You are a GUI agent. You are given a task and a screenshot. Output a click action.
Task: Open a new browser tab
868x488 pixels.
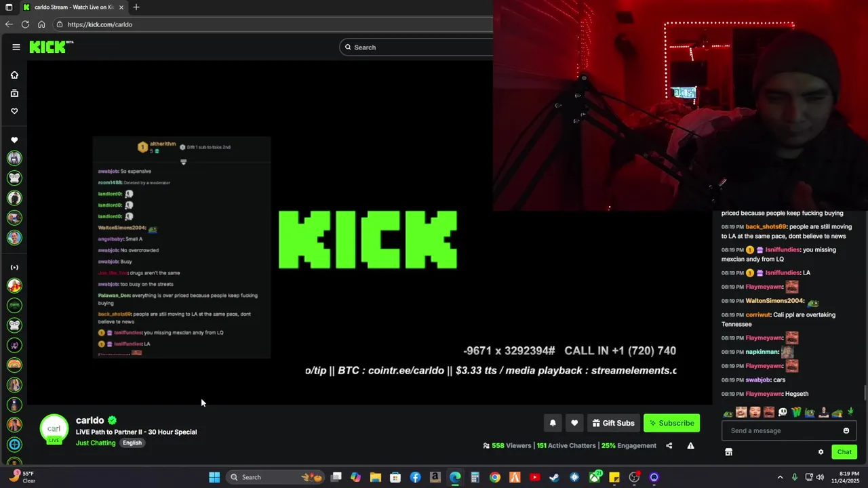point(136,7)
